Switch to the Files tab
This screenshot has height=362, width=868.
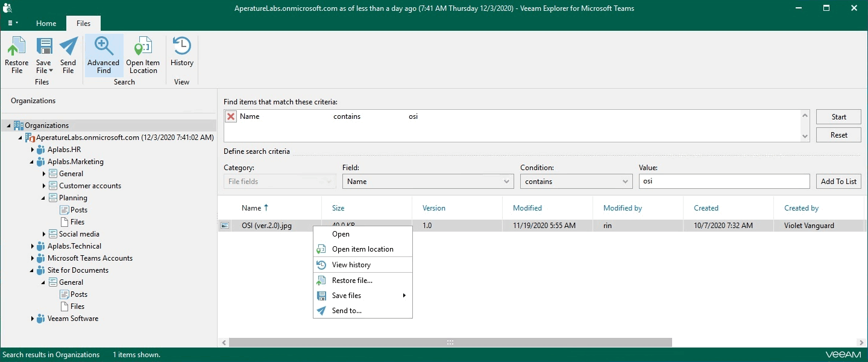[x=83, y=24]
